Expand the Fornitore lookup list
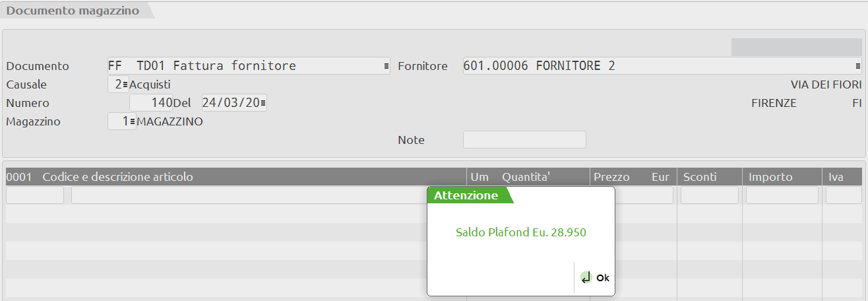Image resolution: width=868 pixels, height=301 pixels. (x=857, y=66)
